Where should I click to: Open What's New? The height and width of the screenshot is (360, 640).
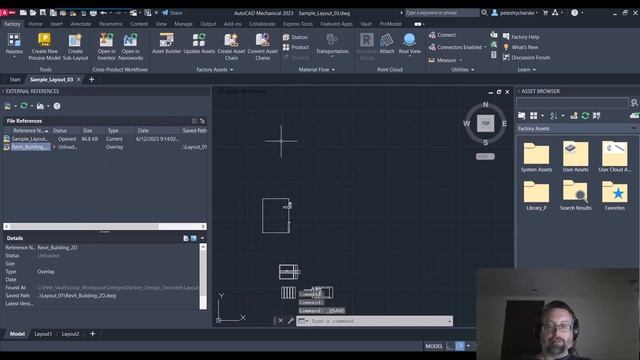pos(520,47)
